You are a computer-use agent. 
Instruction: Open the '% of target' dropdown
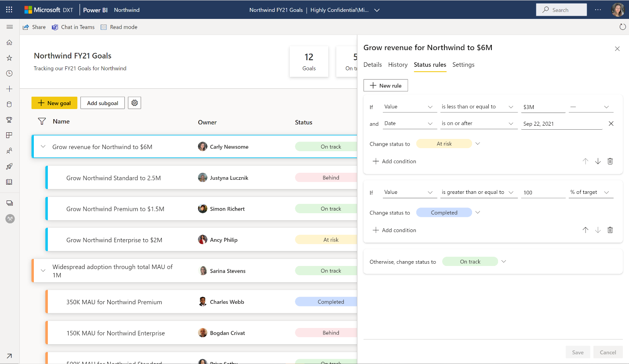point(591,193)
